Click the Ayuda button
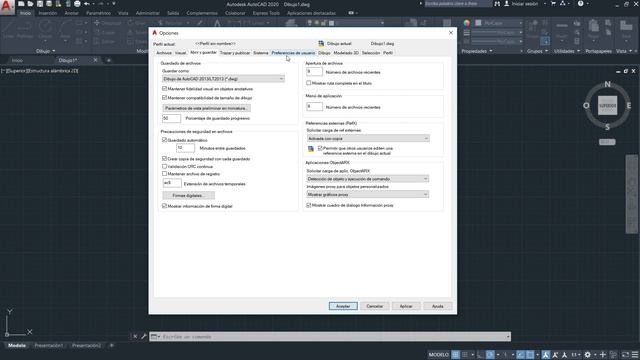 (x=438, y=306)
